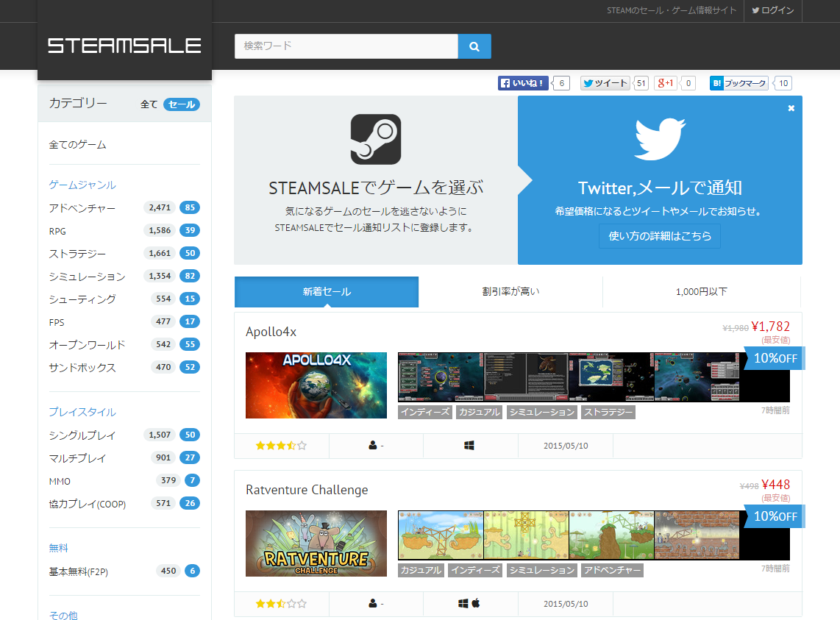Click the Apollo4x star rating
The height and width of the screenshot is (620, 840).
tap(281, 446)
